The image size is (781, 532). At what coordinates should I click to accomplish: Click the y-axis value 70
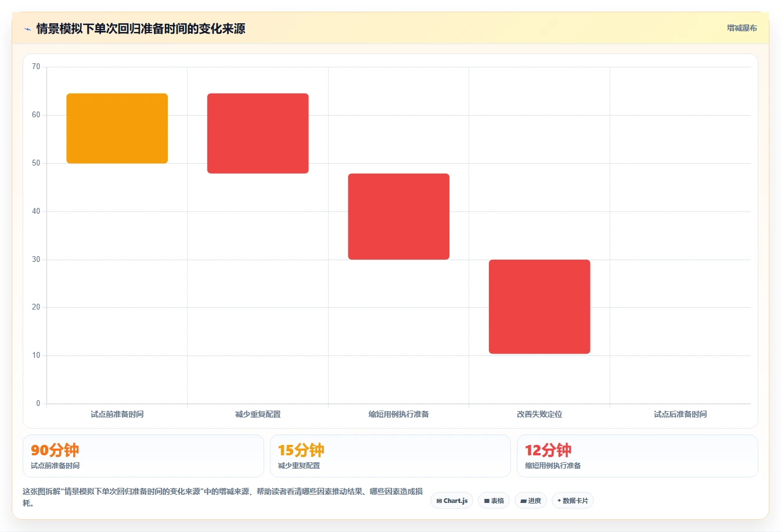[x=36, y=67]
